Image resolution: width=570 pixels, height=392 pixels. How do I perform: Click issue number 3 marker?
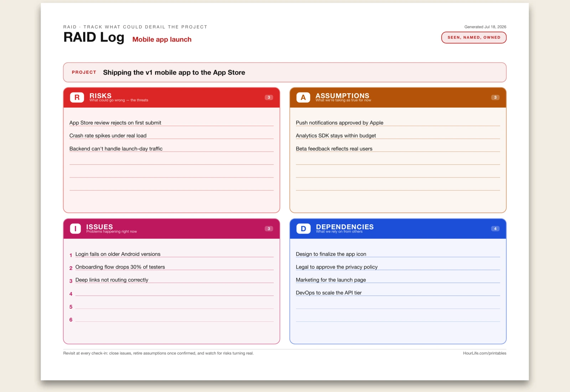(71, 281)
